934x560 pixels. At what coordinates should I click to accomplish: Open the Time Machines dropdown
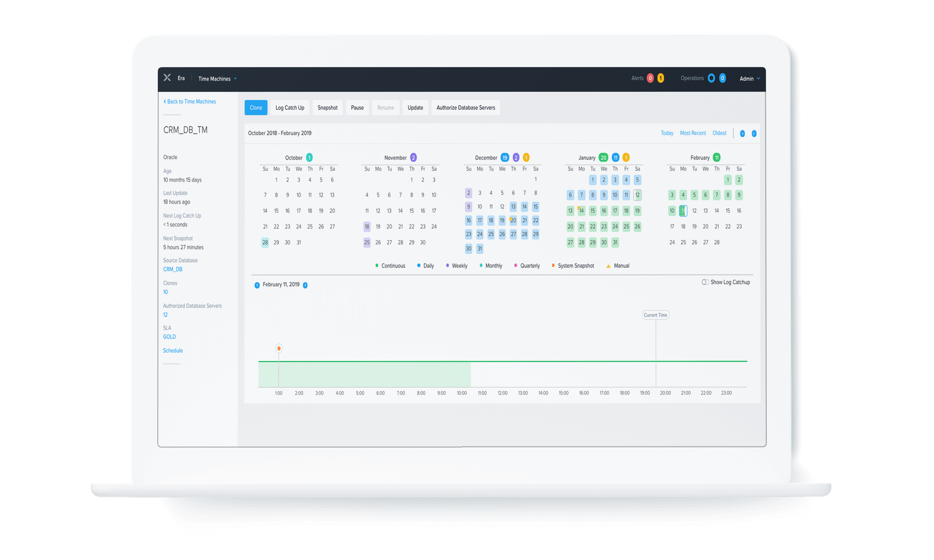tap(218, 79)
